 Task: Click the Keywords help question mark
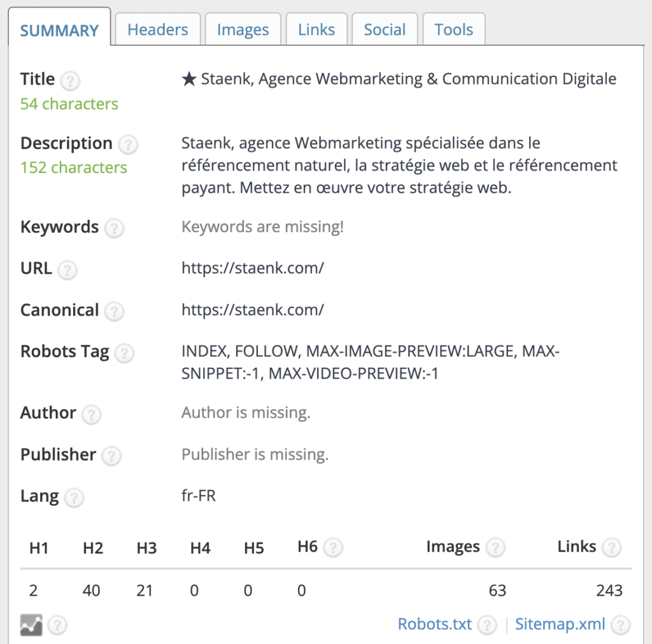(x=115, y=228)
